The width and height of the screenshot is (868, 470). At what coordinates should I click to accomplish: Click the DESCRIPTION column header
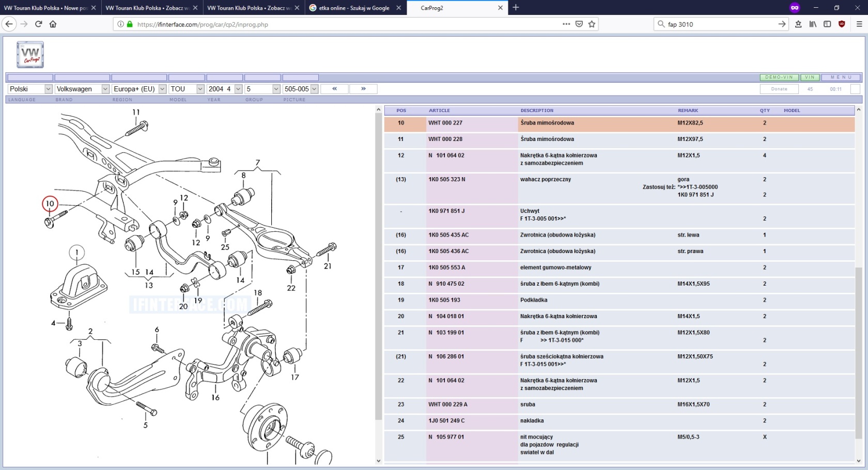click(537, 111)
